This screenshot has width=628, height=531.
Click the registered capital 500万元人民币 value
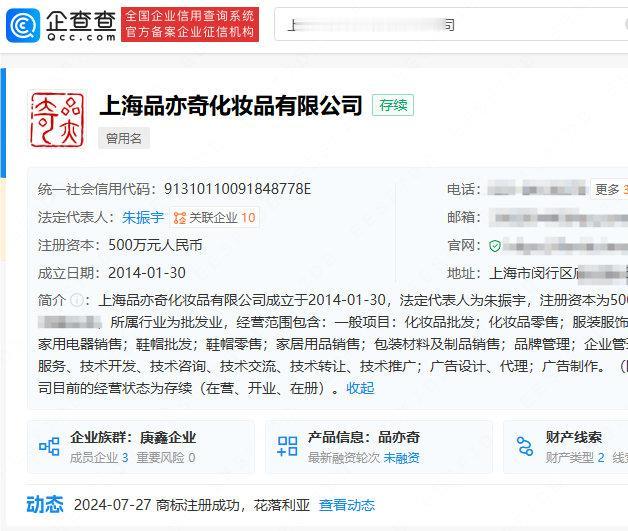coord(155,245)
